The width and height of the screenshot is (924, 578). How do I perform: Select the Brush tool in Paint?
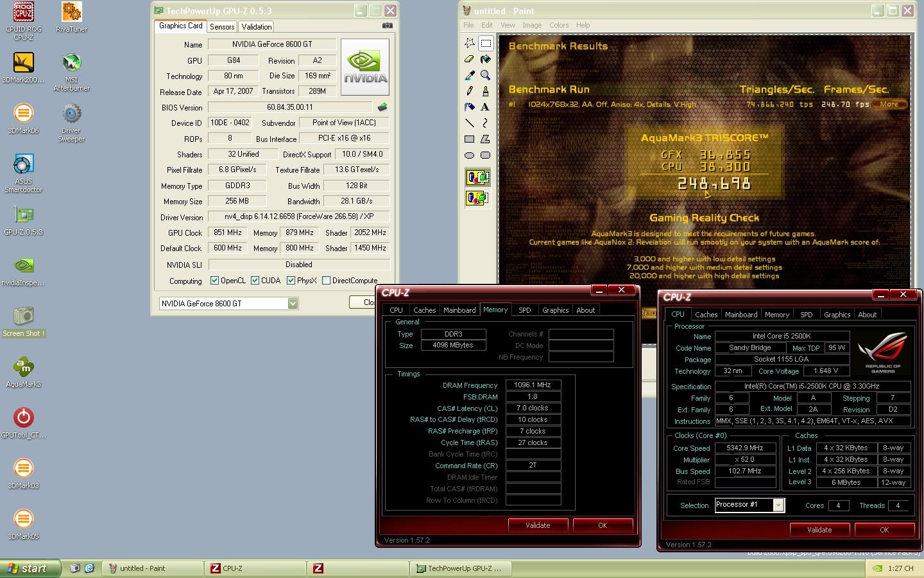[x=486, y=91]
